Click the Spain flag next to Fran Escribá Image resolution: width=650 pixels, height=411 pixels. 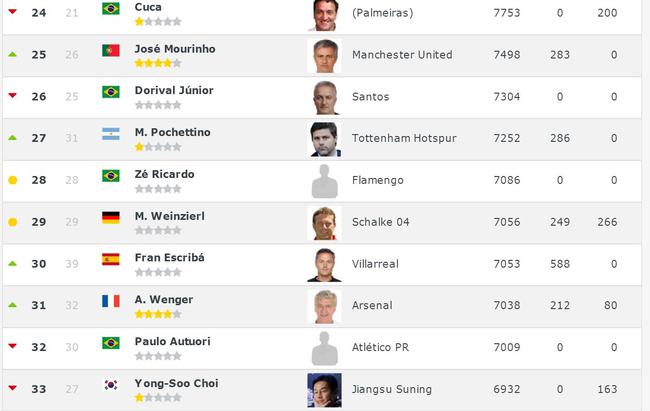point(111,259)
